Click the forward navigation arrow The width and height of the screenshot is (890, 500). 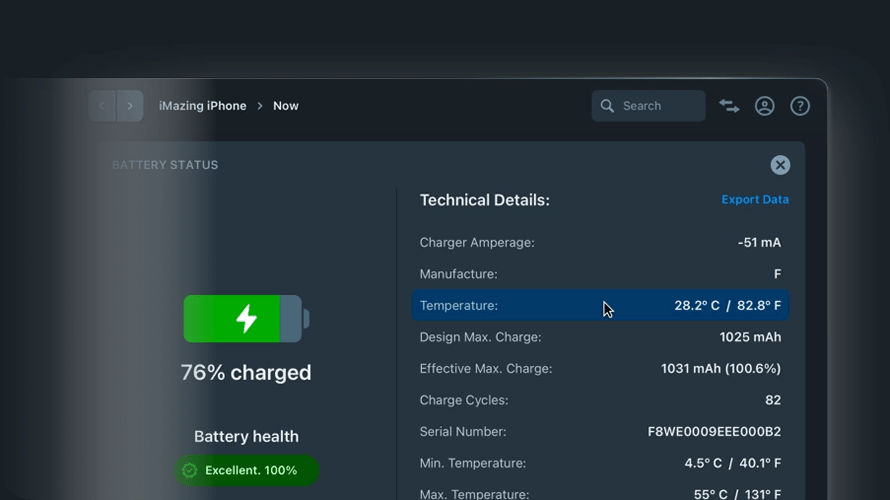[130, 106]
